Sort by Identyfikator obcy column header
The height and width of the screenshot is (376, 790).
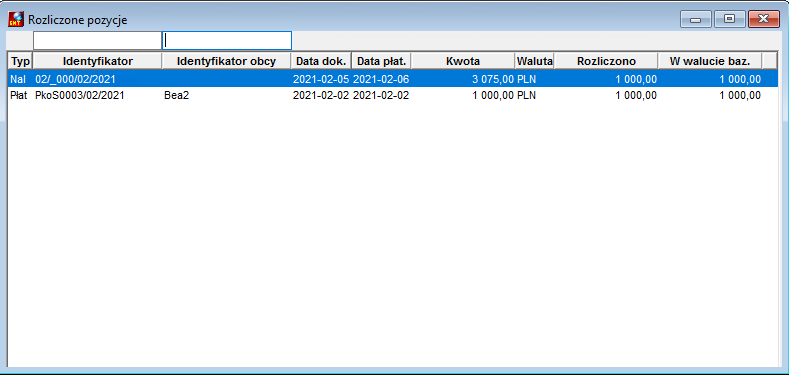tap(226, 61)
